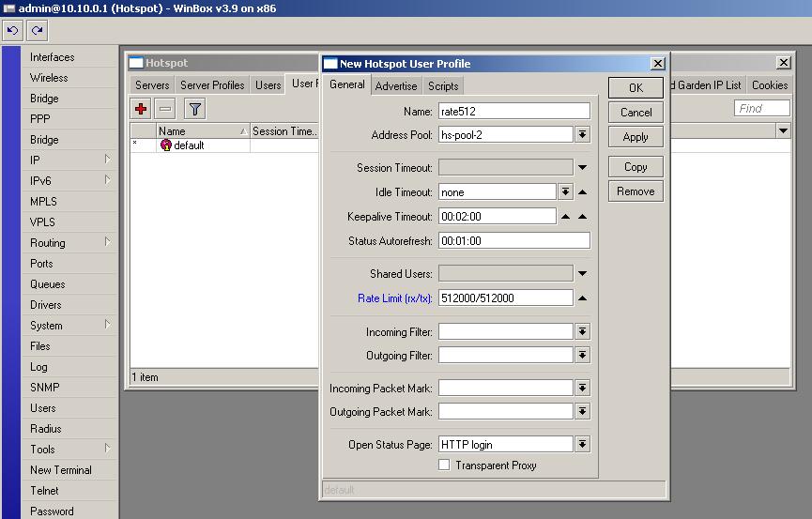Close the Hotspot window
The width and height of the screenshot is (812, 519).
[784, 63]
